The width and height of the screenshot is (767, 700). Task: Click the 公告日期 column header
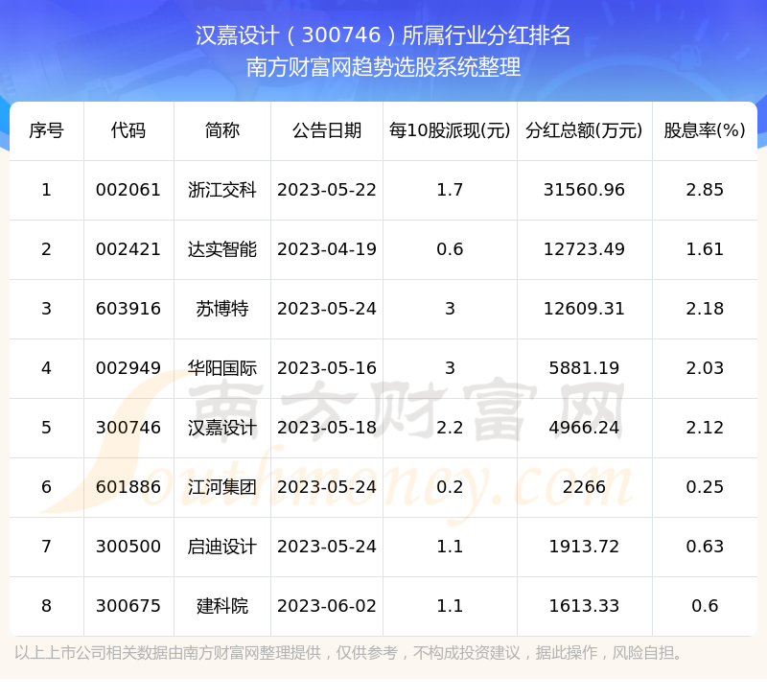[327, 130]
